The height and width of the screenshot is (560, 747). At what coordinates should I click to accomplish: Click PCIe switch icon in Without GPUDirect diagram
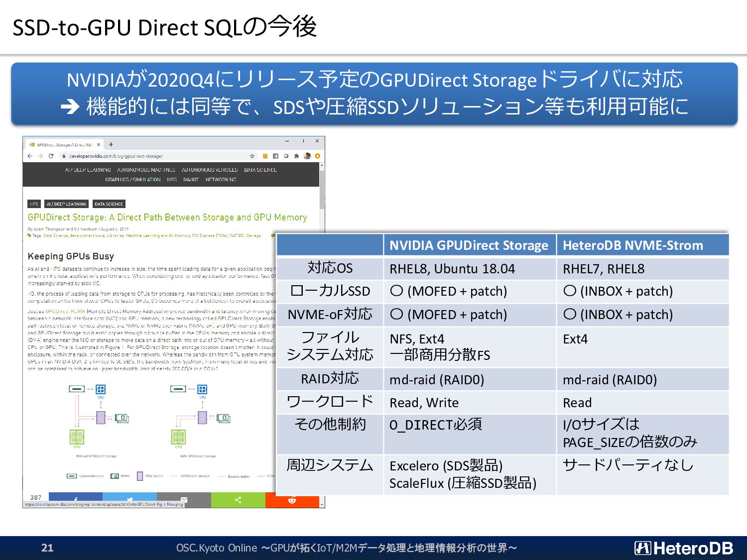[x=101, y=418]
